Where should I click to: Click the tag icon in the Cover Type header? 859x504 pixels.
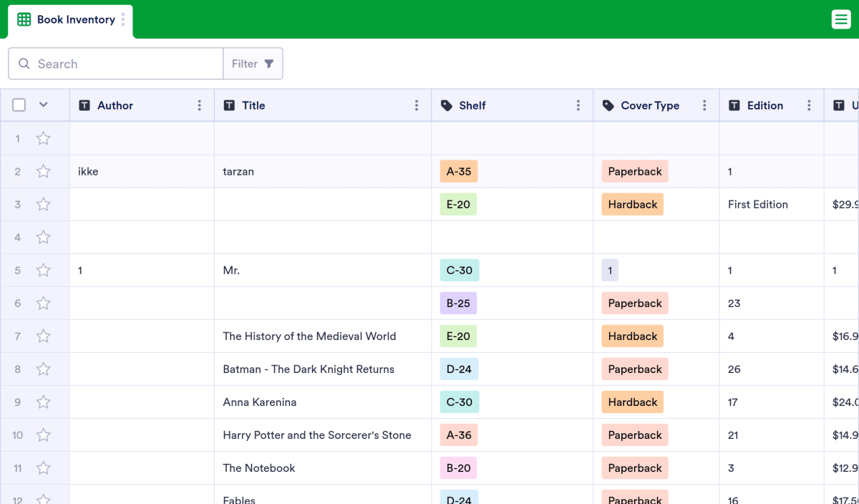pos(608,105)
